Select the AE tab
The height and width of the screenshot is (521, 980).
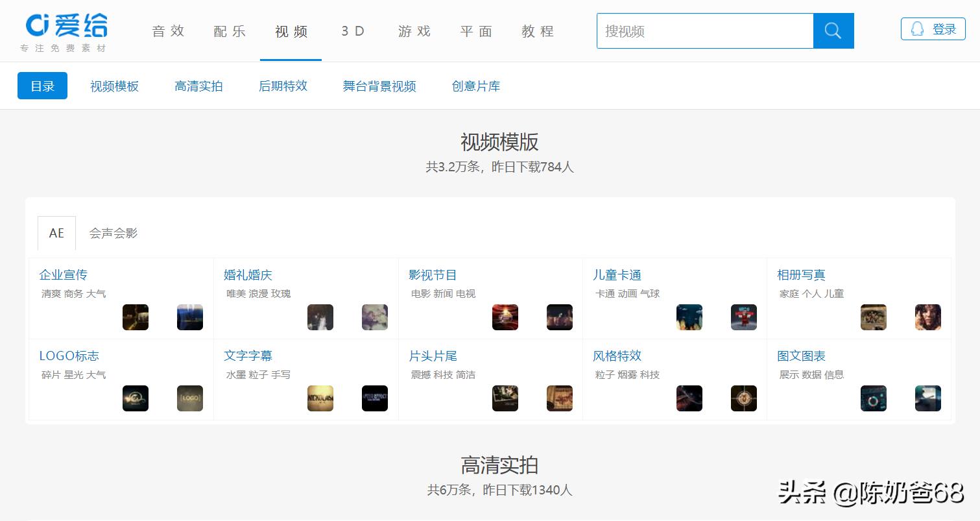tap(56, 233)
